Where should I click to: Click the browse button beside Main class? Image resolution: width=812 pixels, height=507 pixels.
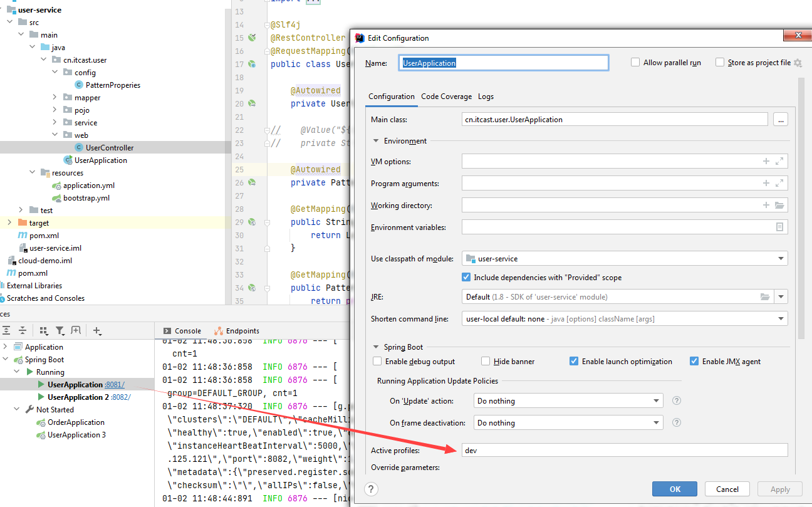point(780,119)
